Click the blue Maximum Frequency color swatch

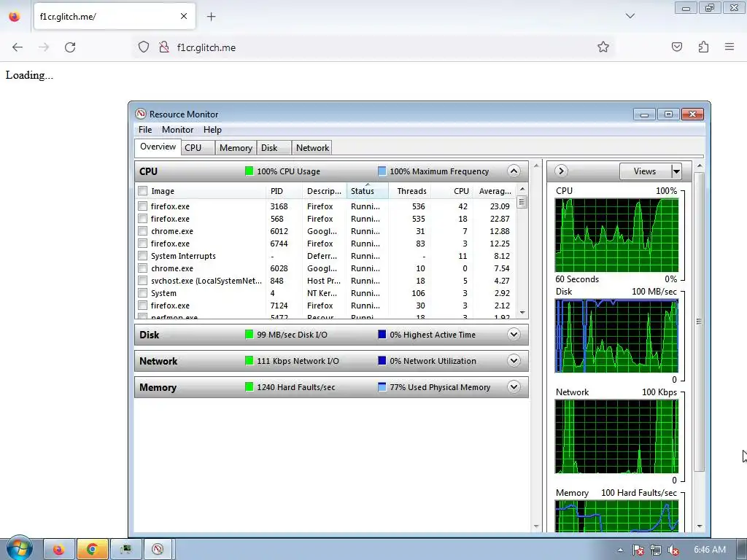[382, 171]
